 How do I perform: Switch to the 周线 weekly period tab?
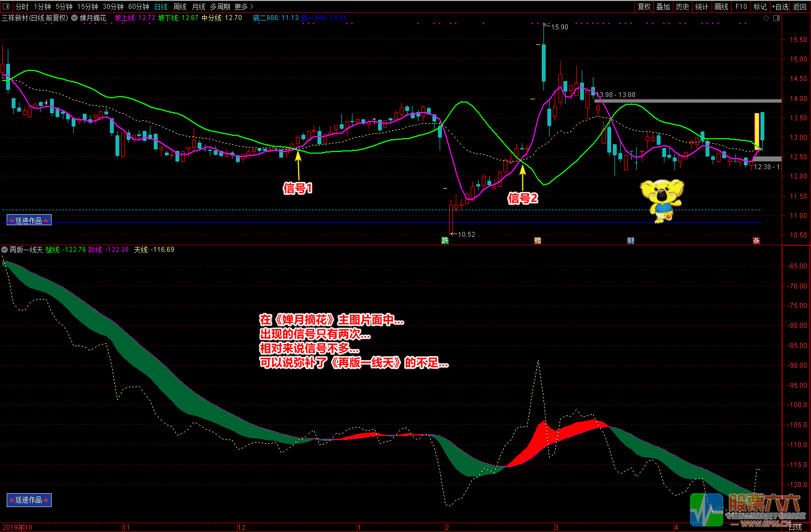[x=180, y=7]
